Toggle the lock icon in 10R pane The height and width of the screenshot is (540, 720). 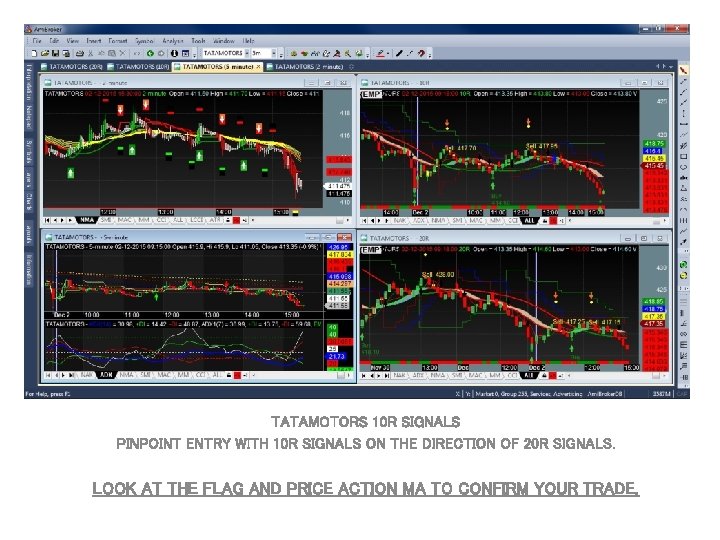pyautogui.click(x=545, y=221)
